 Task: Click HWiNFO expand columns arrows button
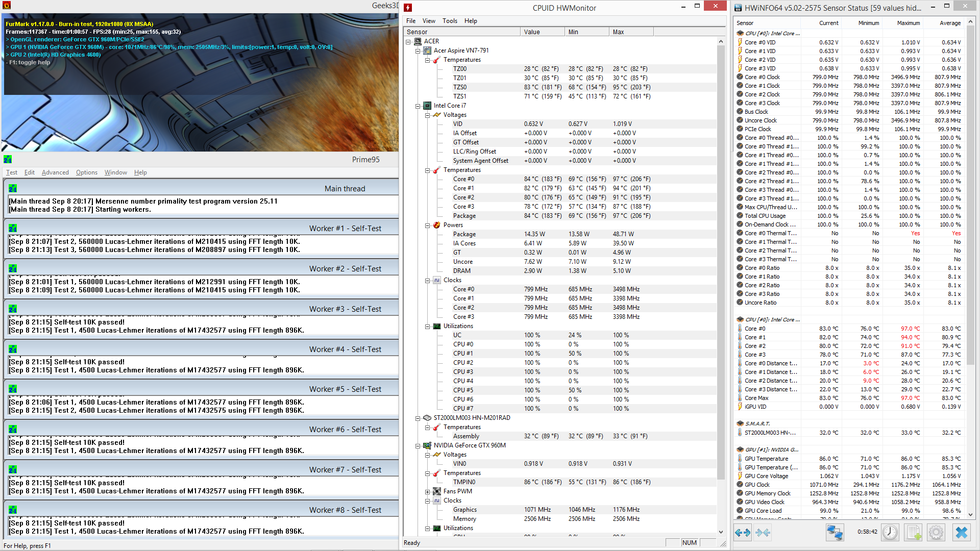(743, 533)
